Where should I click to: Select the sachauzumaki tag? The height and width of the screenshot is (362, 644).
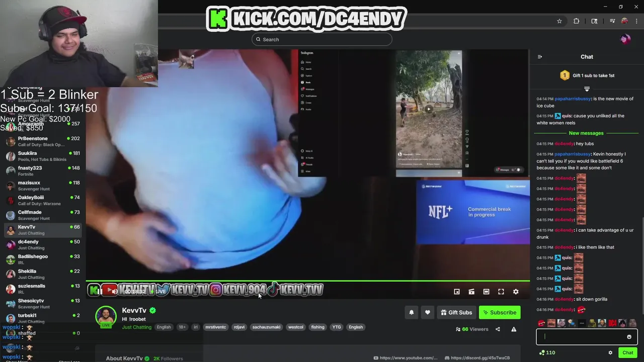click(x=266, y=327)
